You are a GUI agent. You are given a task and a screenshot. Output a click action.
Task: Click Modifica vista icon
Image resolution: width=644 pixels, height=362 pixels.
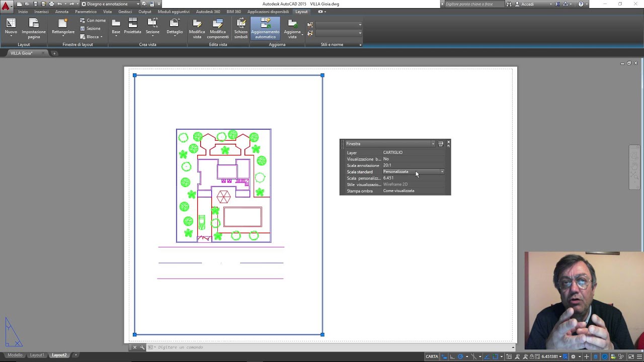(197, 29)
